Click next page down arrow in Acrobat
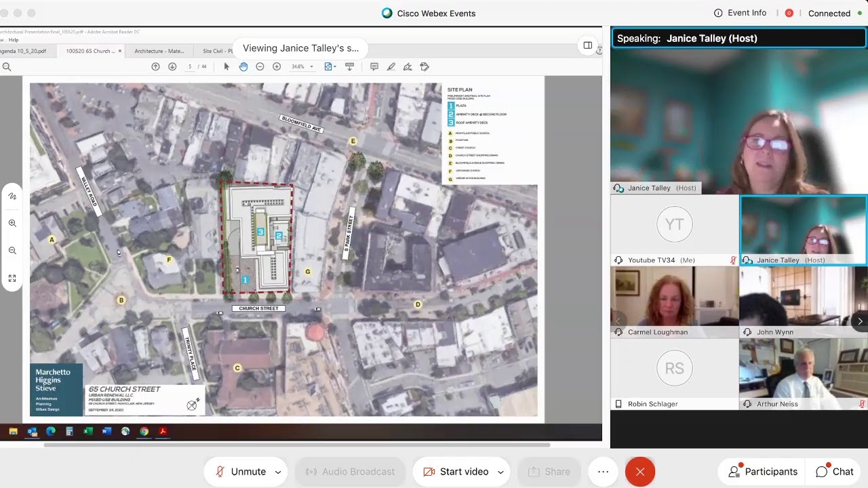 pos(172,66)
